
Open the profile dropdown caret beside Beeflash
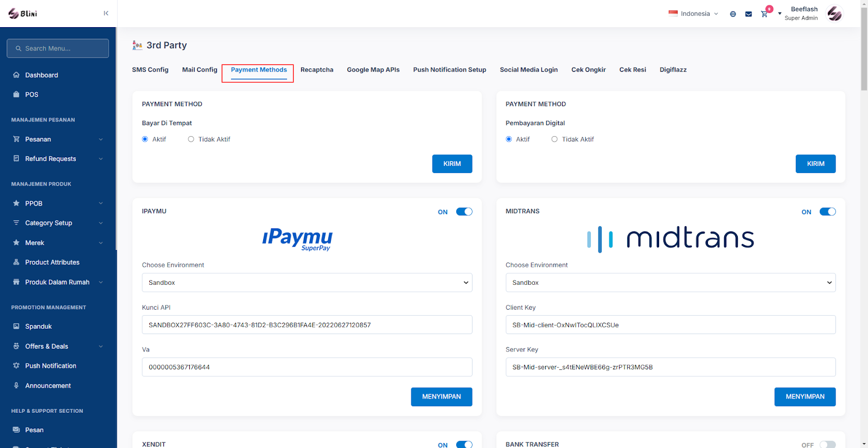(780, 14)
